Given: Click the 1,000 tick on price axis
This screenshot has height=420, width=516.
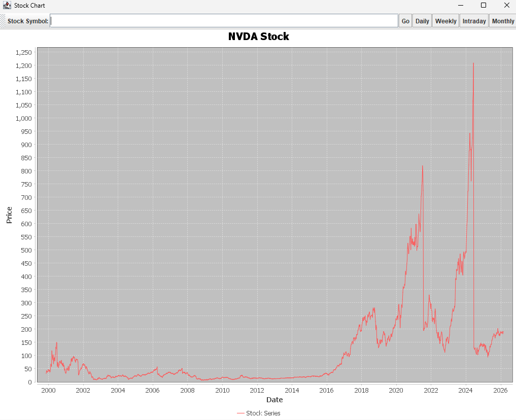Looking at the screenshot, I should (x=23, y=118).
